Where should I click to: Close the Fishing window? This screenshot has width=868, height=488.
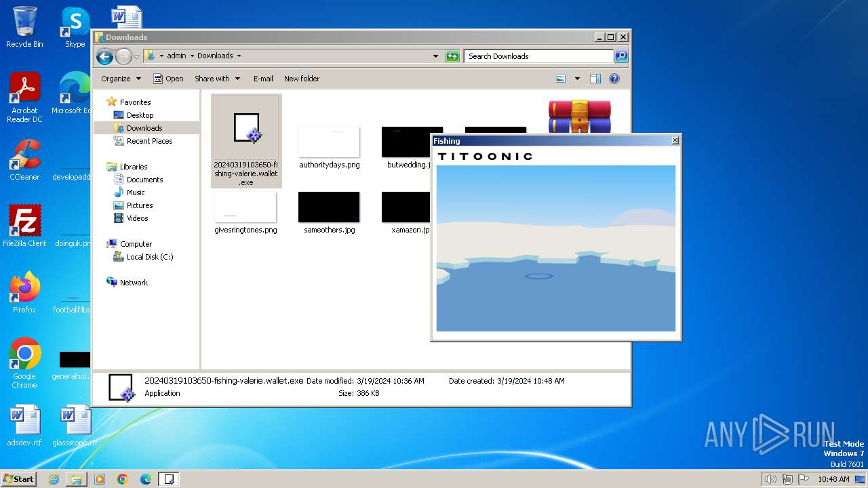[675, 141]
